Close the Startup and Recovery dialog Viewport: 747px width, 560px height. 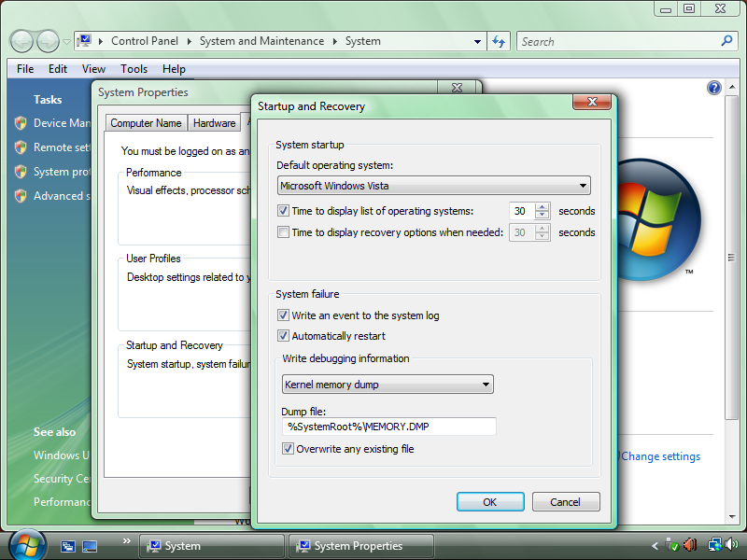[x=592, y=102]
